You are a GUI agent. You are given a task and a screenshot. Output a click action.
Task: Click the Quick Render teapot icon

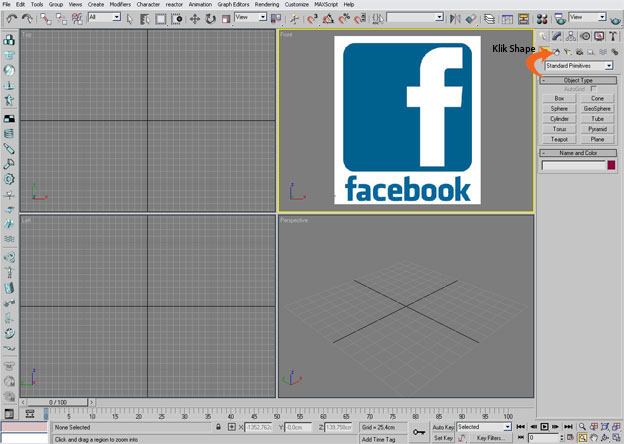(616, 19)
